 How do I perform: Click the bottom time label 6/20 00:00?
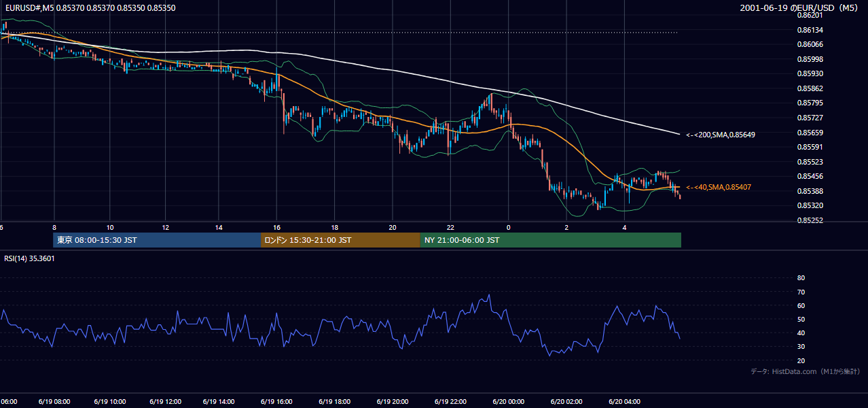[509, 401]
